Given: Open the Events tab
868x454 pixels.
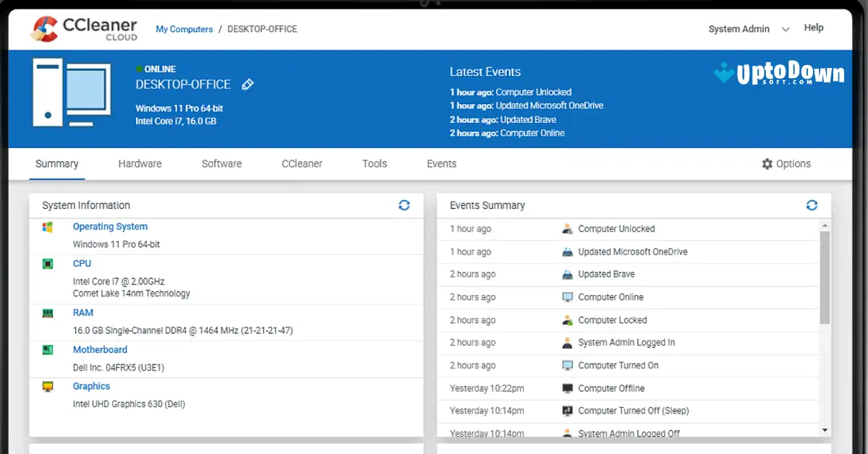Looking at the screenshot, I should [x=441, y=163].
